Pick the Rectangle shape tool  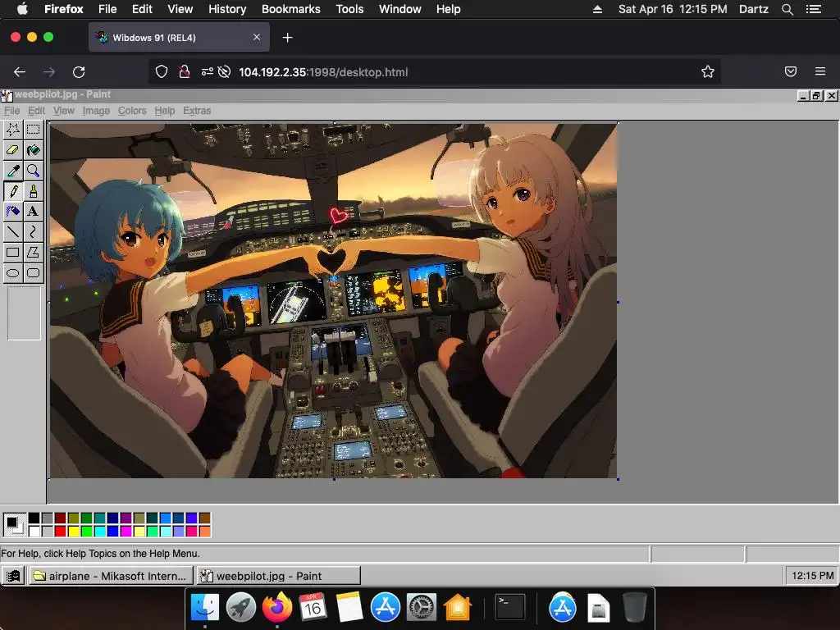coord(13,253)
